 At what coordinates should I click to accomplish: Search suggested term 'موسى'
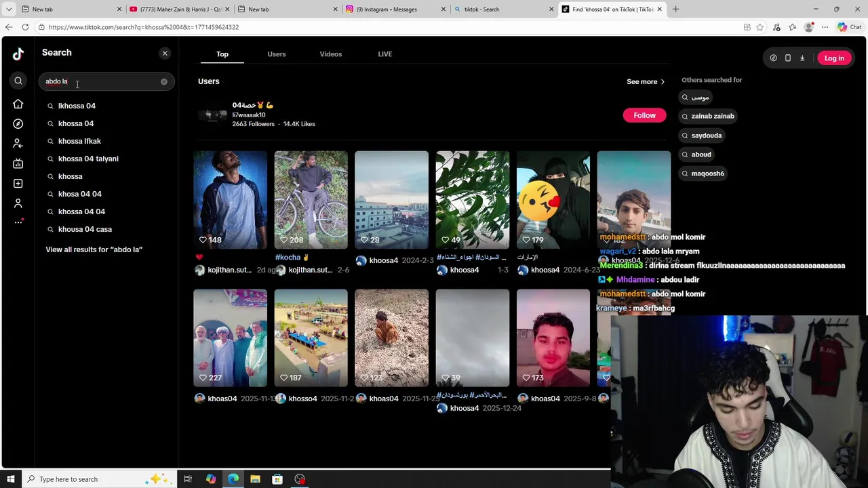pos(695,98)
